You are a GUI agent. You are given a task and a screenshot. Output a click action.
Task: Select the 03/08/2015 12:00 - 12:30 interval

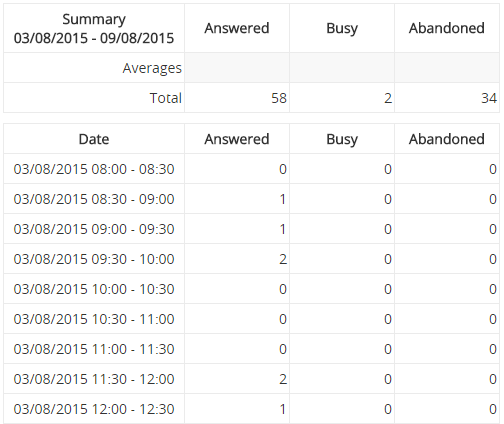pos(94,409)
